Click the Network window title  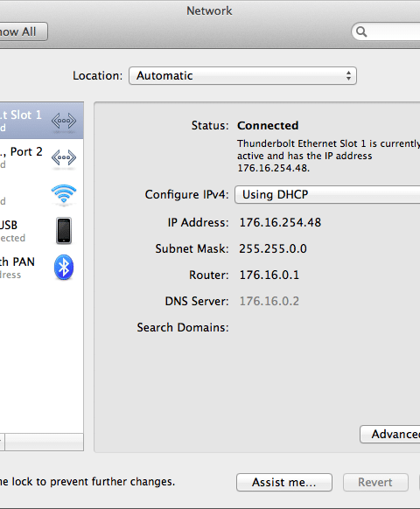pos(209,10)
